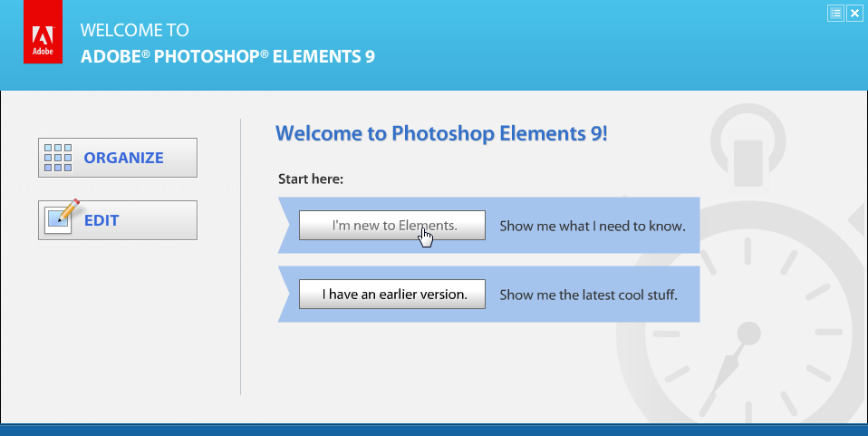The width and height of the screenshot is (868, 436).
Task: Click "Show me what I need to know." text
Action: [593, 226]
